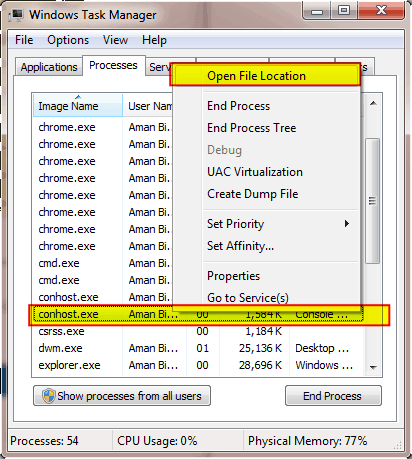412x459 pixels.
Task: Click the CPU value 01 for dwm.exe
Action: (202, 348)
